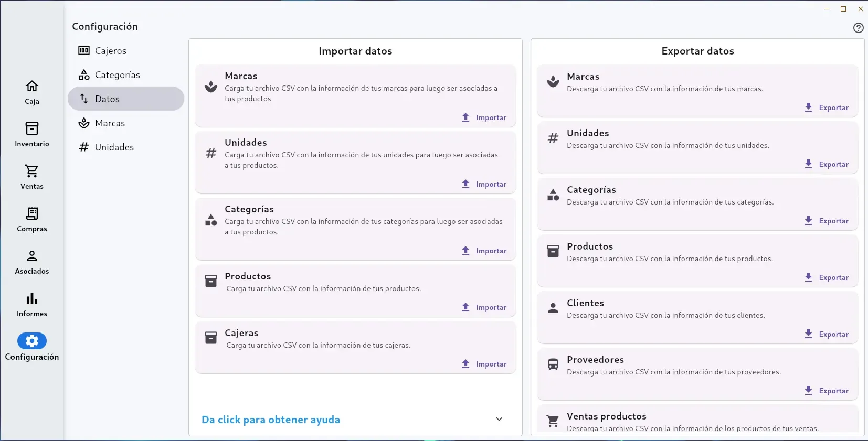This screenshot has width=868, height=441.
Task: Click the Marcas icon in Importar datos
Action: click(211, 87)
